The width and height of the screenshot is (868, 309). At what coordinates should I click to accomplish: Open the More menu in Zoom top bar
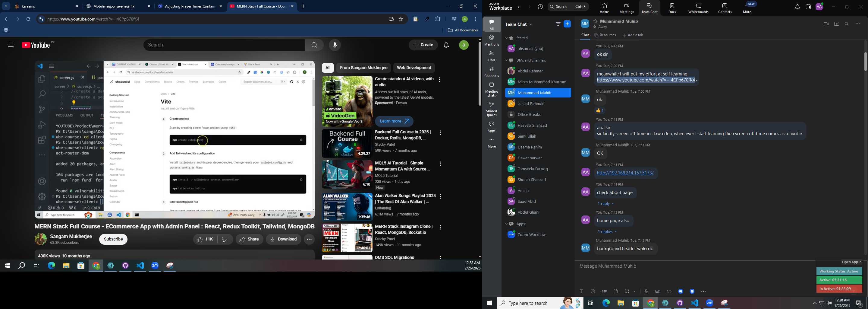747,8
